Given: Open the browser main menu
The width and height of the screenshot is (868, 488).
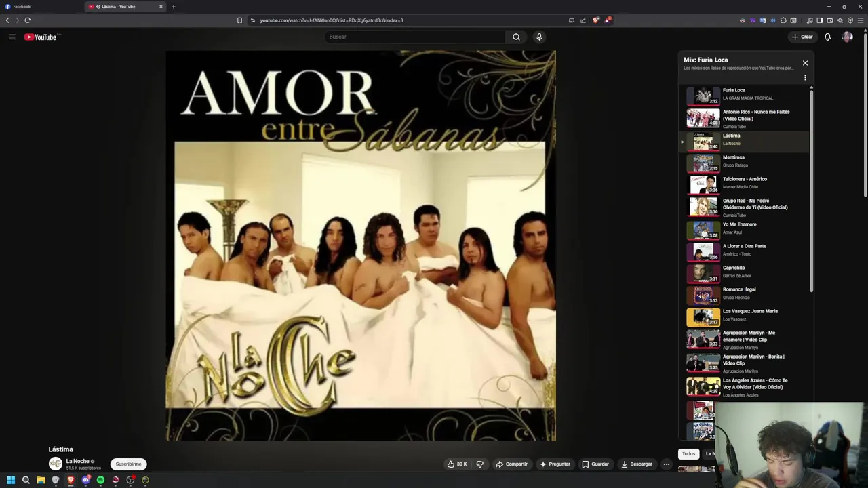Looking at the screenshot, I should pos(861,20).
